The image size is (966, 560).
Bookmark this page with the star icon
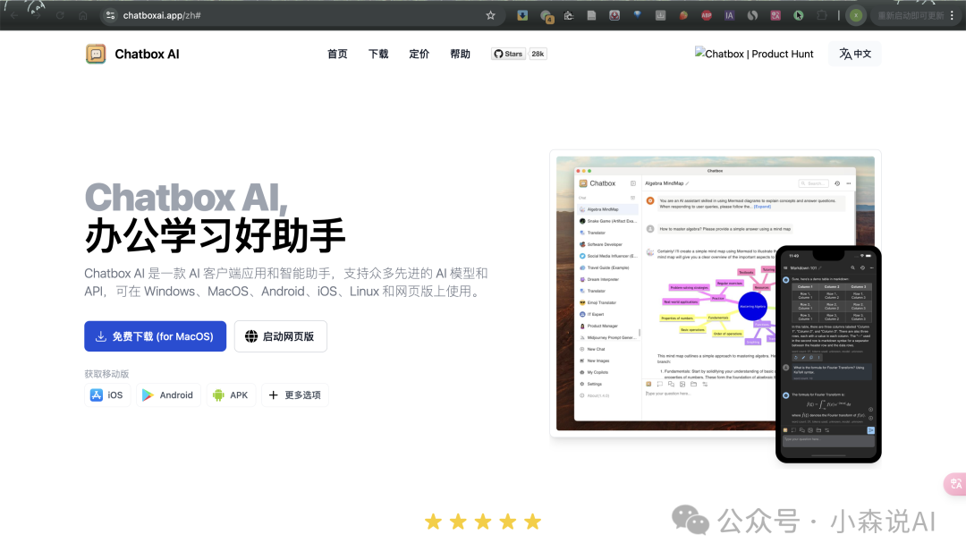(x=490, y=15)
